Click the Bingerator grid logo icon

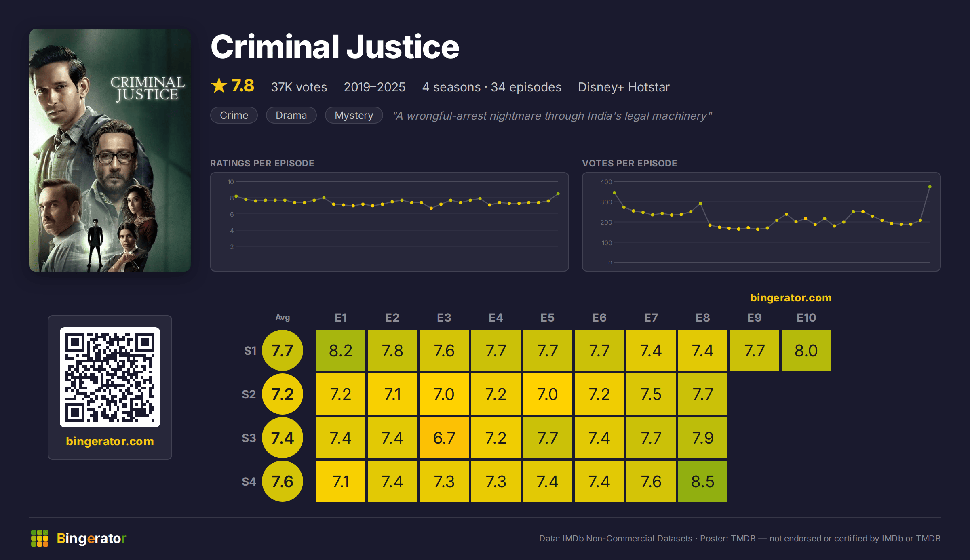(x=40, y=538)
